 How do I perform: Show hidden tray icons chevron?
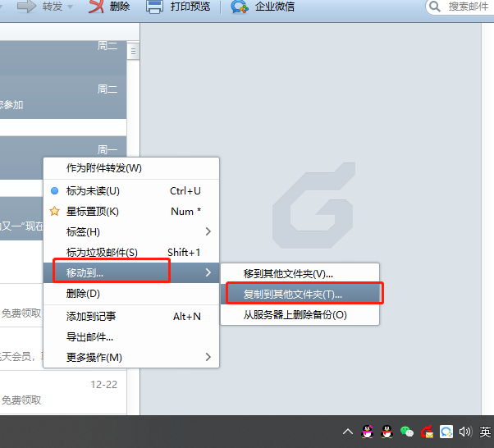[348, 432]
